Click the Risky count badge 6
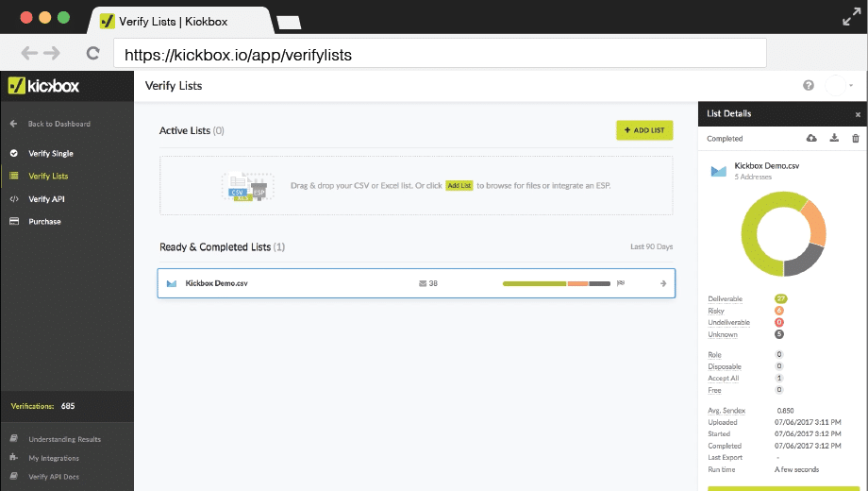868x491 pixels. [x=779, y=311]
